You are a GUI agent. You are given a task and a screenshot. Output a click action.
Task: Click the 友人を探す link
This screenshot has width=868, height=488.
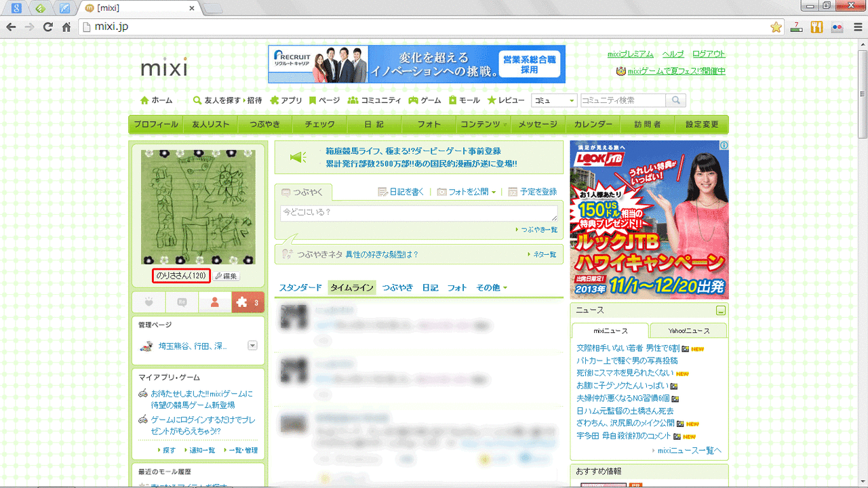(x=217, y=100)
